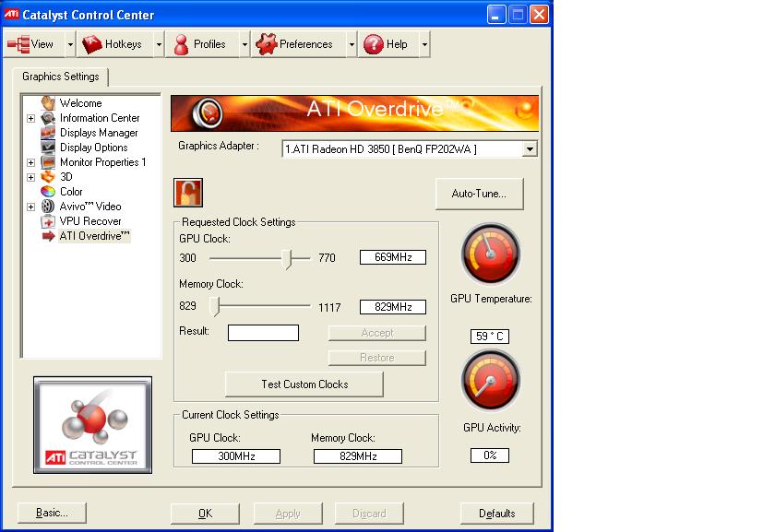The image size is (775, 532).
Task: Click the Display Options icon
Action: [48, 148]
